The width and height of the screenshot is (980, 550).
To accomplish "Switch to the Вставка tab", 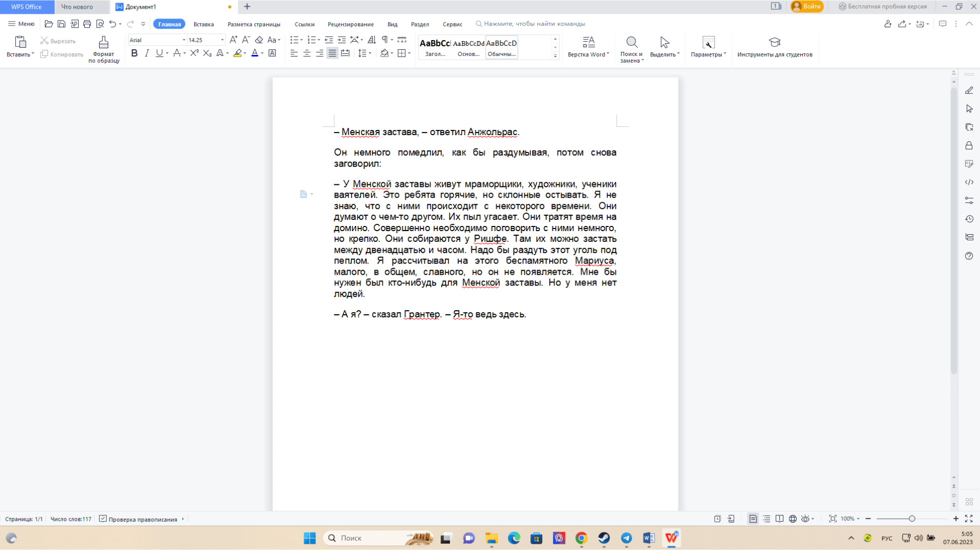I will 203,24.
